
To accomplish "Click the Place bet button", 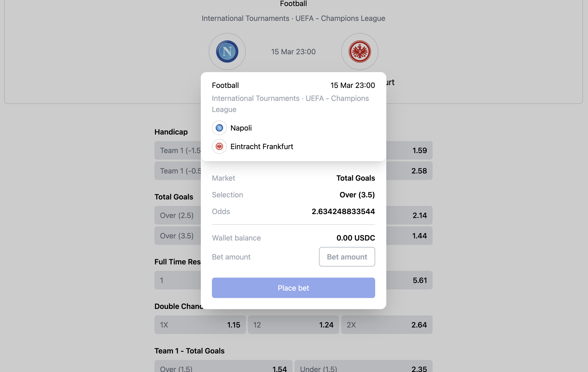I will coord(293,288).
